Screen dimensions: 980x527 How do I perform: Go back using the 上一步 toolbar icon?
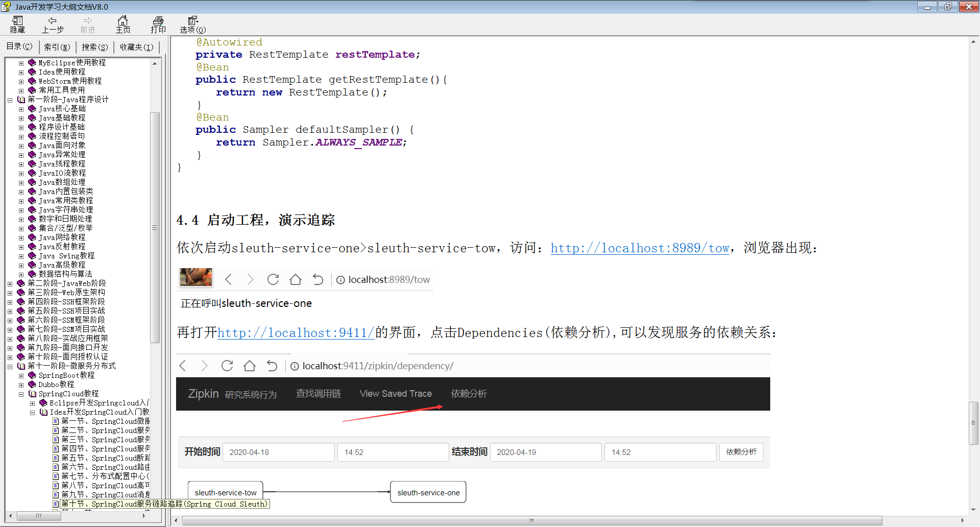pyautogui.click(x=53, y=24)
